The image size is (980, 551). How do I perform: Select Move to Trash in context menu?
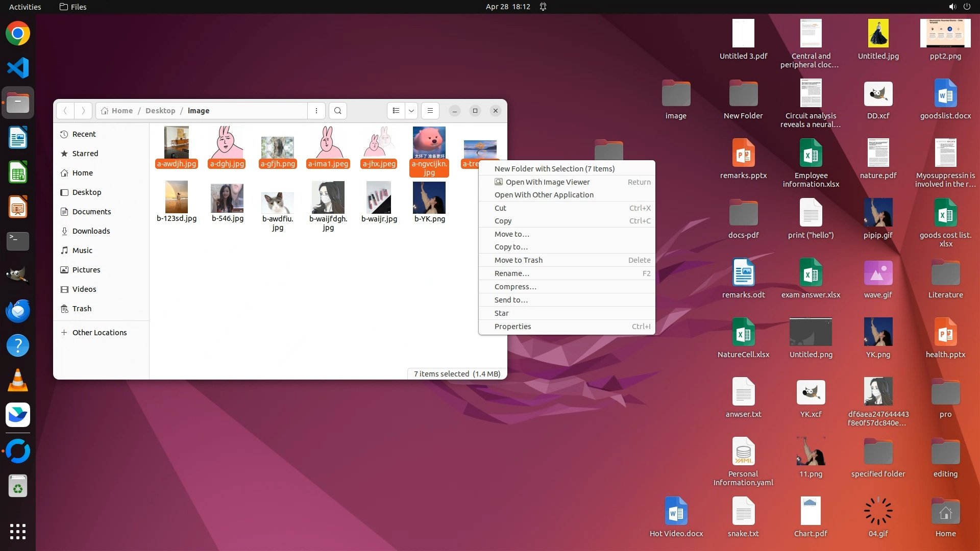(518, 260)
